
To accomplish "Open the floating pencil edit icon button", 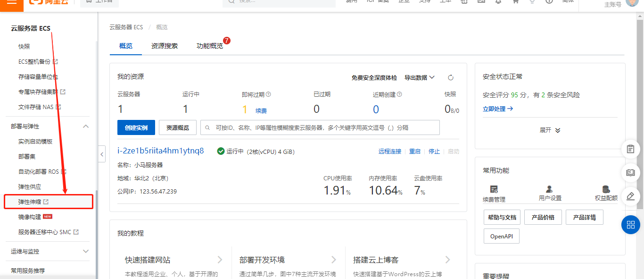I will point(631,196).
